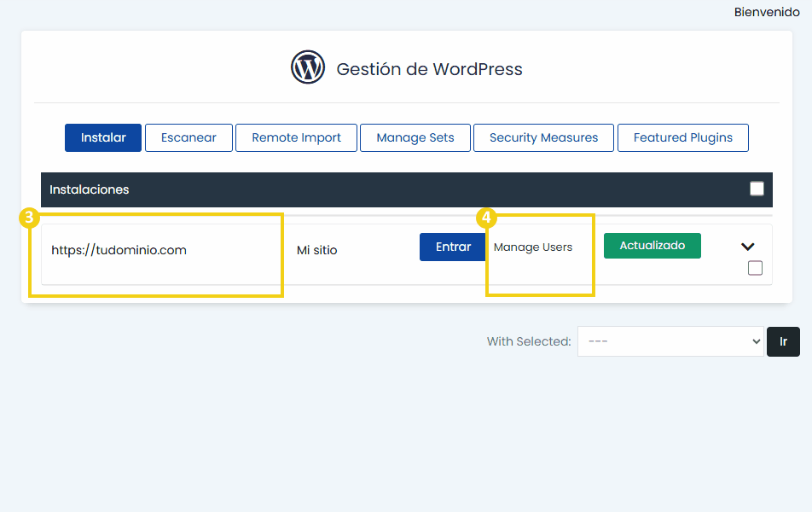This screenshot has height=512, width=812.
Task: Go to Manage Sets tab
Action: (x=415, y=138)
